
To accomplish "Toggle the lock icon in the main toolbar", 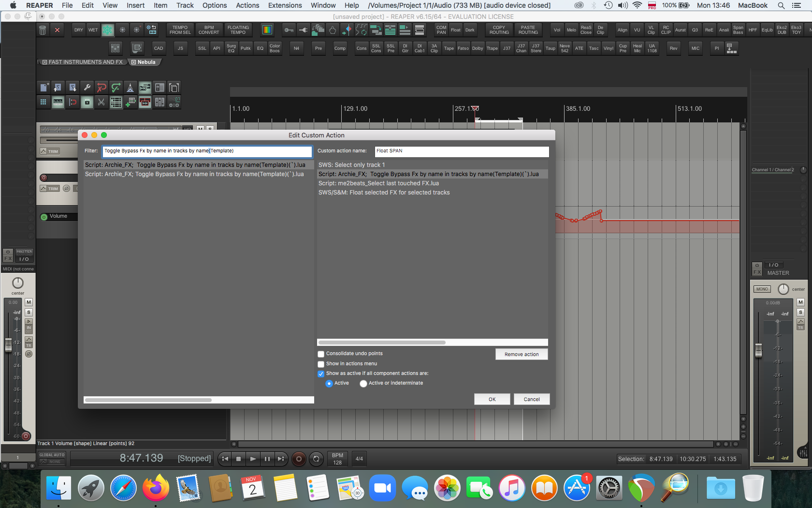I will coord(87,102).
